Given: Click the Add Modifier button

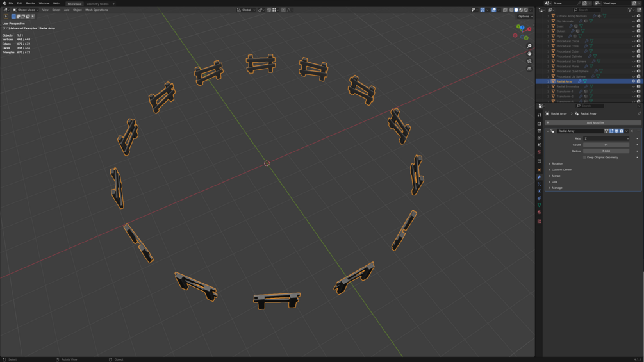Looking at the screenshot, I should point(593,123).
